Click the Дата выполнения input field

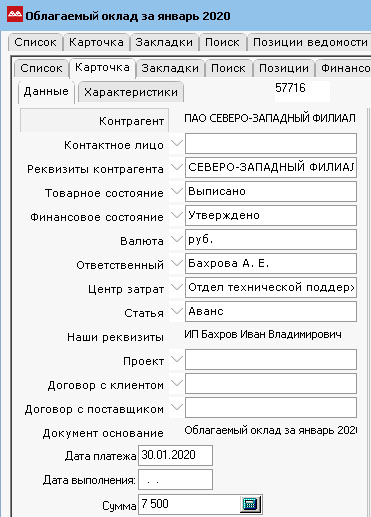pyautogui.click(x=175, y=480)
